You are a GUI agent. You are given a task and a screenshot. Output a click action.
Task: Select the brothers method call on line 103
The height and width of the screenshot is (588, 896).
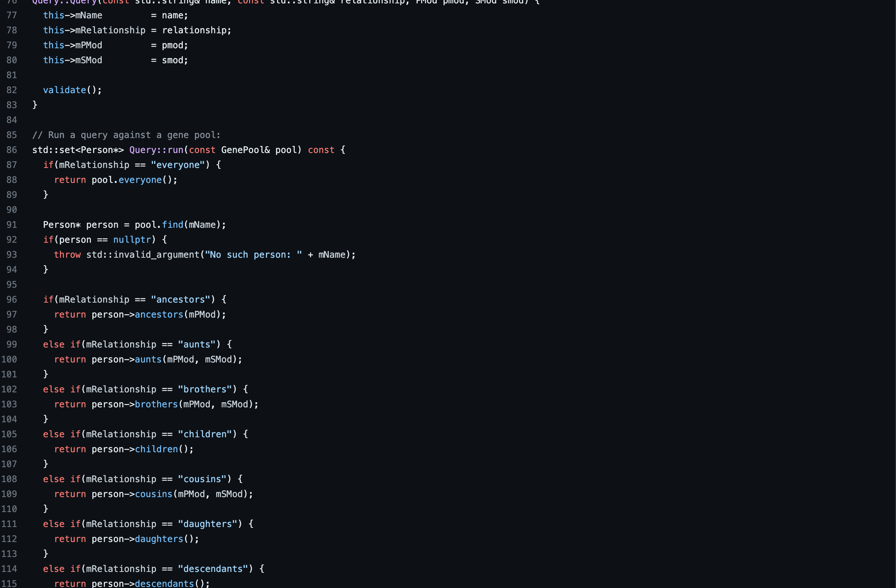point(156,404)
